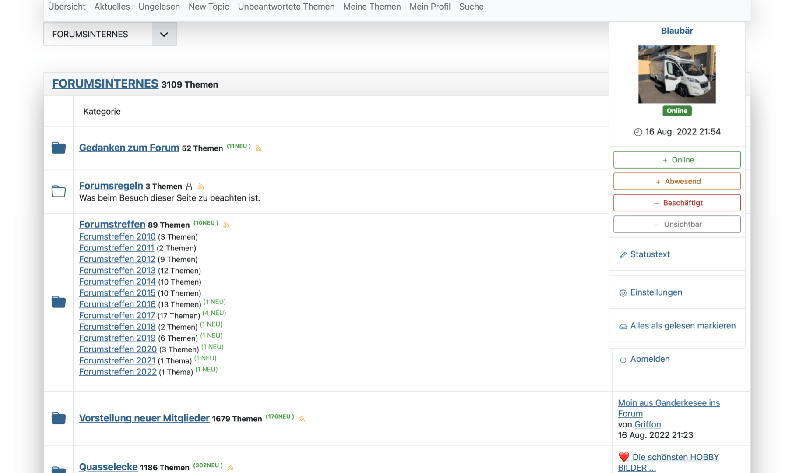The image size is (800, 473).
Task: Open the Forumstreffen 2022 subforum
Action: (x=118, y=371)
